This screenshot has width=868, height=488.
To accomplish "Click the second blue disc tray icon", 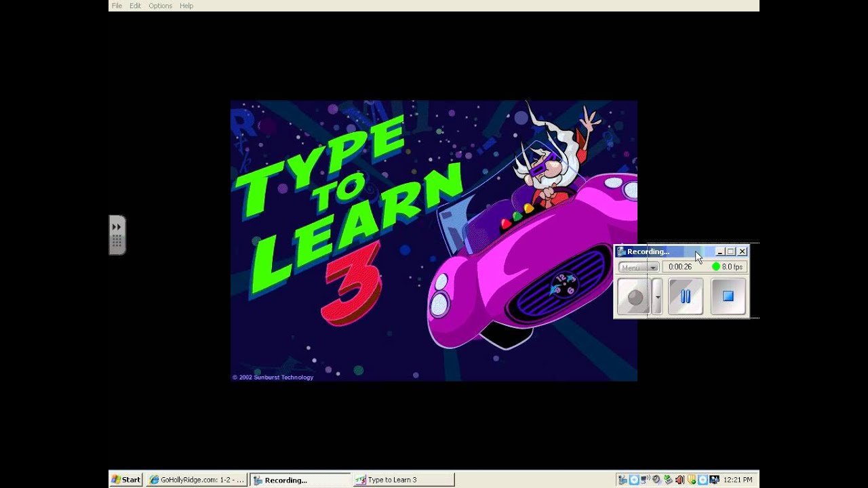I will coord(703,480).
